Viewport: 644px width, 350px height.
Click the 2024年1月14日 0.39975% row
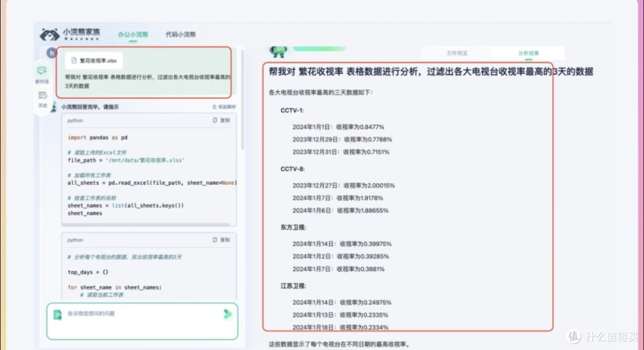pos(342,244)
